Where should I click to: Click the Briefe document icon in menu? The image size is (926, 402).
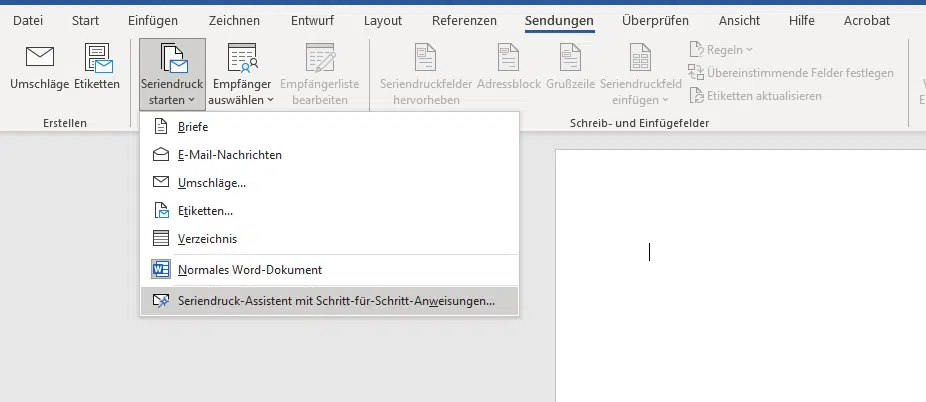[161, 126]
